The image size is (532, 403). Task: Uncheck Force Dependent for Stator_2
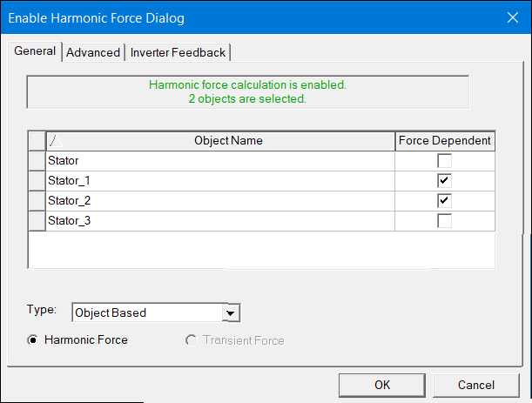tap(445, 201)
